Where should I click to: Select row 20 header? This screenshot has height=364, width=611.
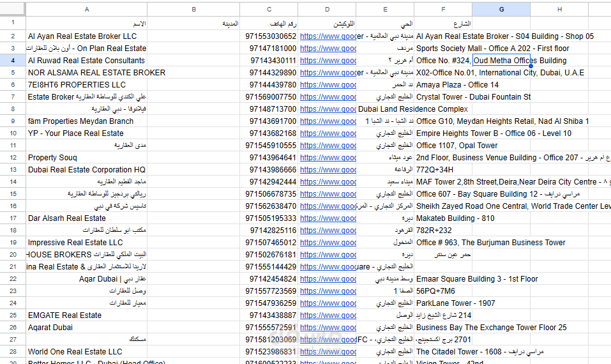coord(13,255)
